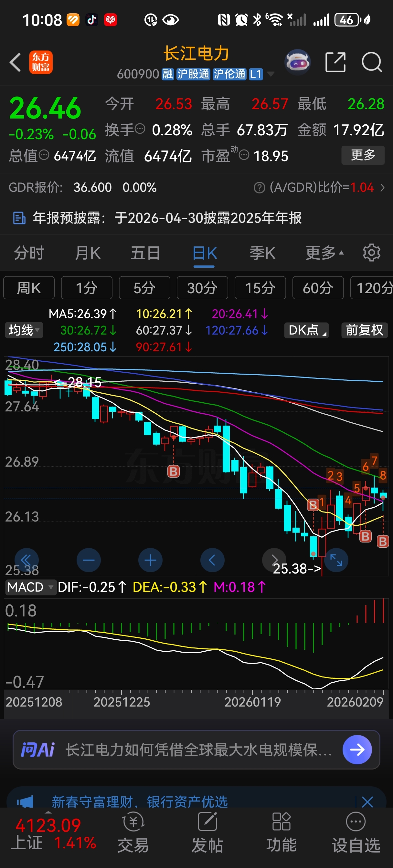Open 新春守富理财 promotion link
The width and height of the screenshot is (393, 868).
point(140,801)
